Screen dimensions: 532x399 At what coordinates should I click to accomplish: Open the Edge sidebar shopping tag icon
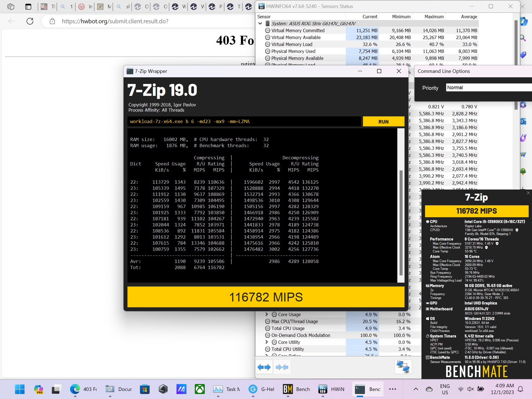click(x=523, y=55)
